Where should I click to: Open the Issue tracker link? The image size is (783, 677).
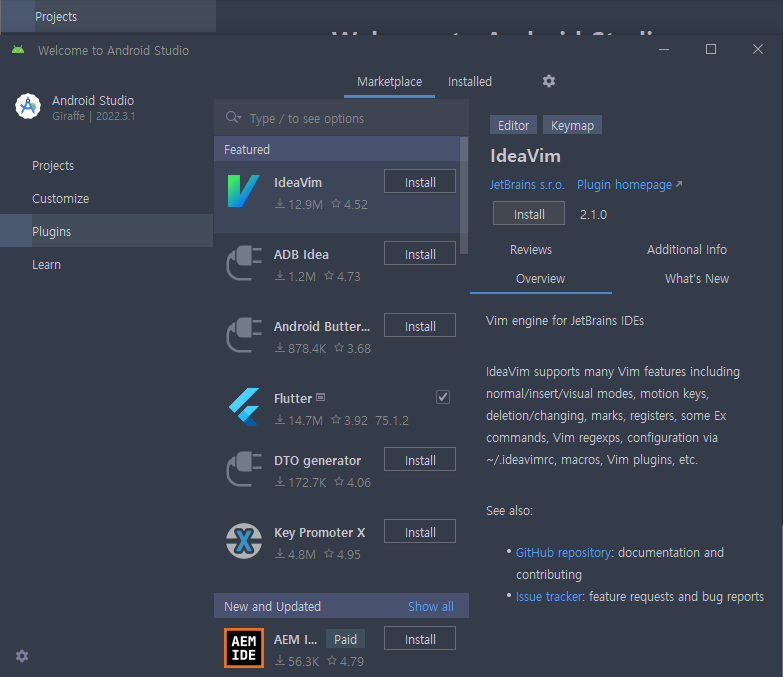pos(549,597)
